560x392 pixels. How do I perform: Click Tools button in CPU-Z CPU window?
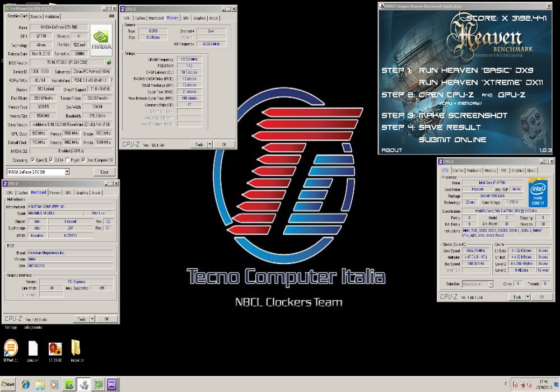point(517,297)
